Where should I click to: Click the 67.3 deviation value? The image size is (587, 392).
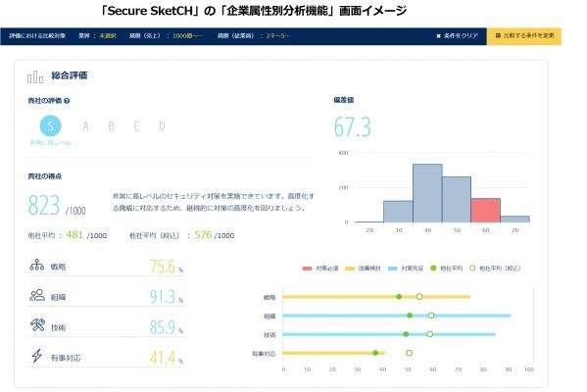[x=352, y=127]
